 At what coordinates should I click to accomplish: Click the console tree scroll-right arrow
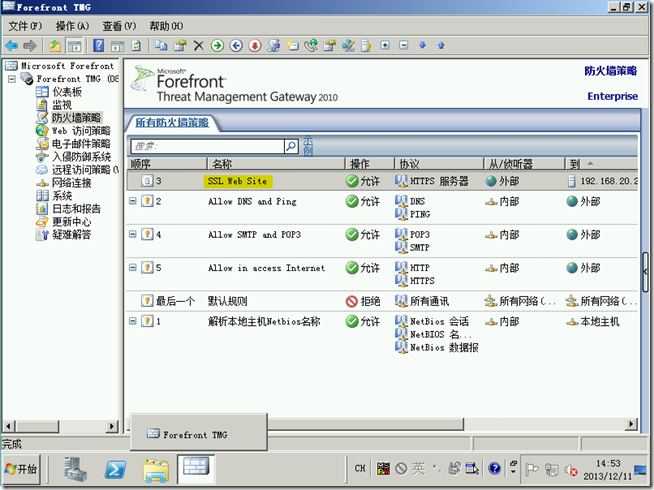coord(112,426)
